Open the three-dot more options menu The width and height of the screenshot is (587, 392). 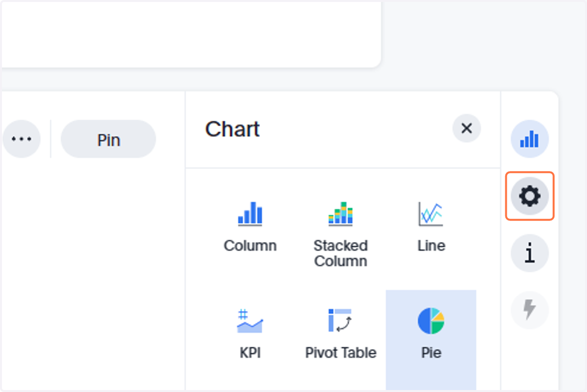21,139
